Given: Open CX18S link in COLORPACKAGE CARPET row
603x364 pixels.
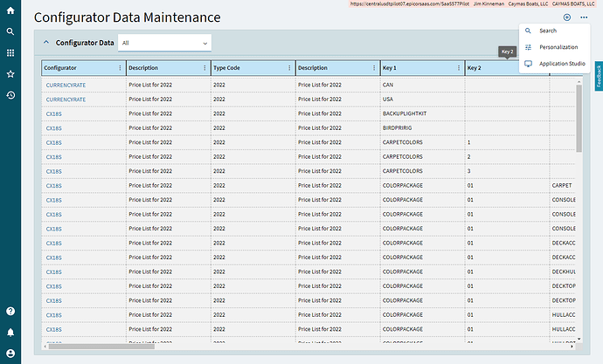Looking at the screenshot, I should [x=54, y=186].
